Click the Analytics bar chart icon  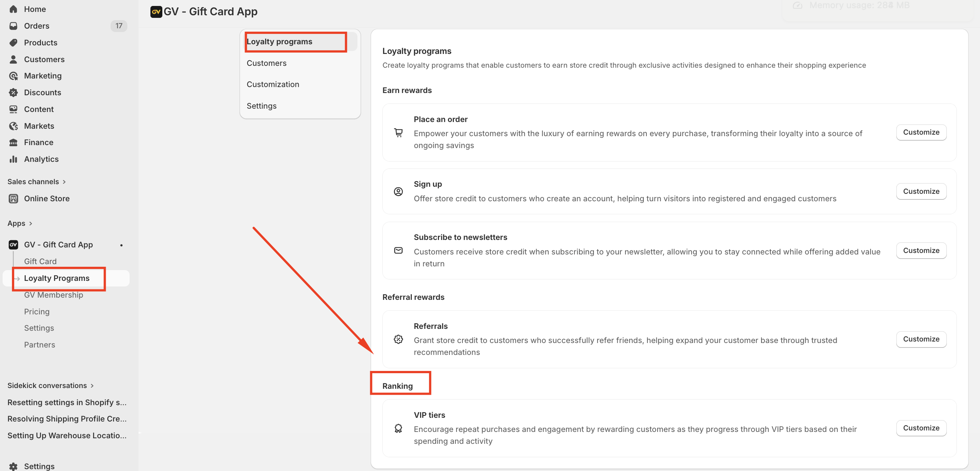click(x=13, y=159)
